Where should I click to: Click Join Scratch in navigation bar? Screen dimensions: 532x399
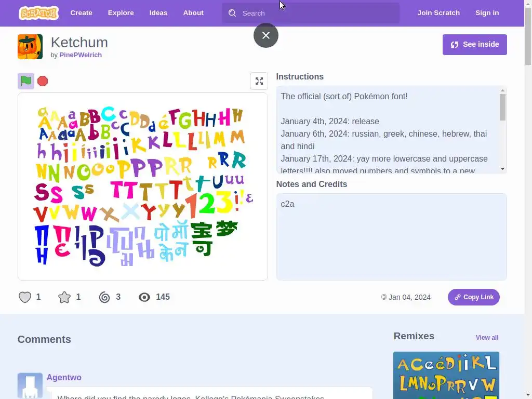pos(438,13)
